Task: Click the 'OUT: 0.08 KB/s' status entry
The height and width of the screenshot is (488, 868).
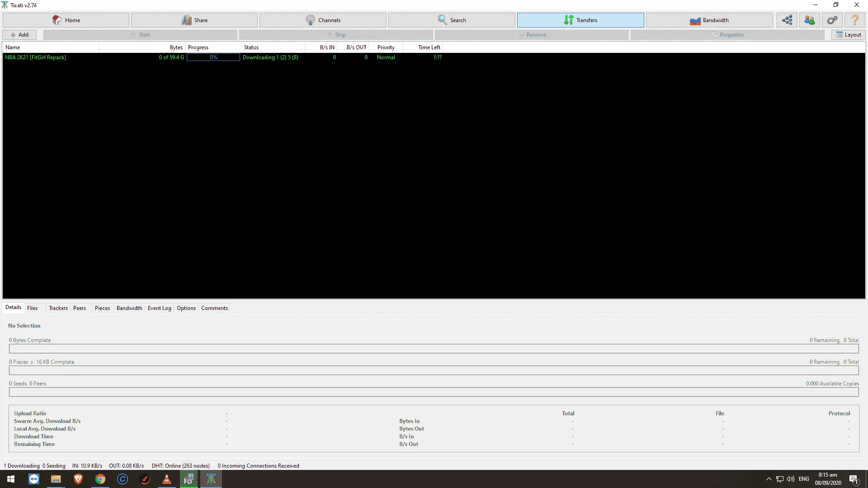Action: pyautogui.click(x=127, y=466)
